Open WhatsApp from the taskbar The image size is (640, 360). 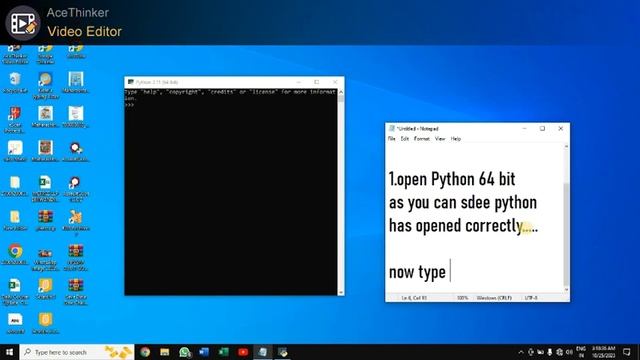pos(184,352)
